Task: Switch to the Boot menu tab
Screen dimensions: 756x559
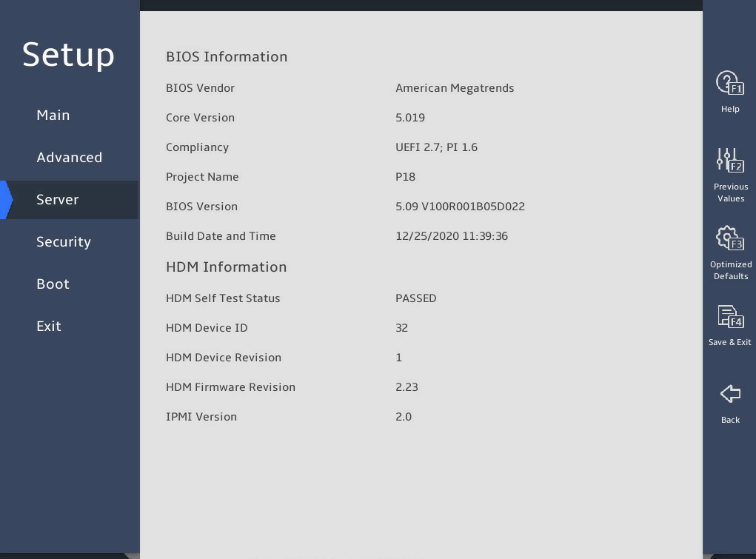Action: click(53, 284)
